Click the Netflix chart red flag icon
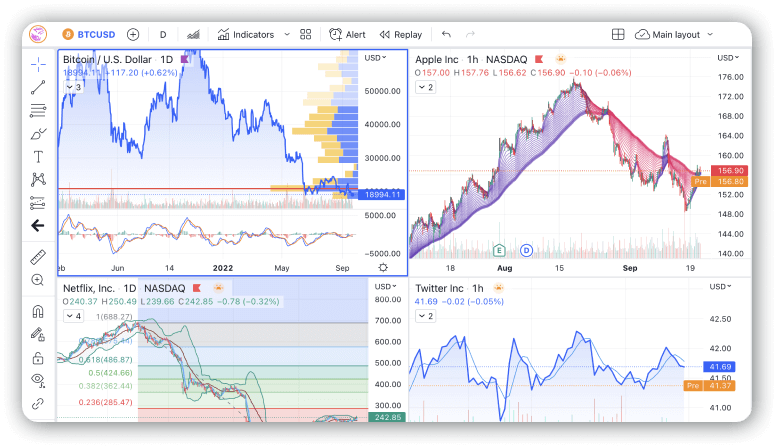The image size is (778, 448). [x=197, y=288]
